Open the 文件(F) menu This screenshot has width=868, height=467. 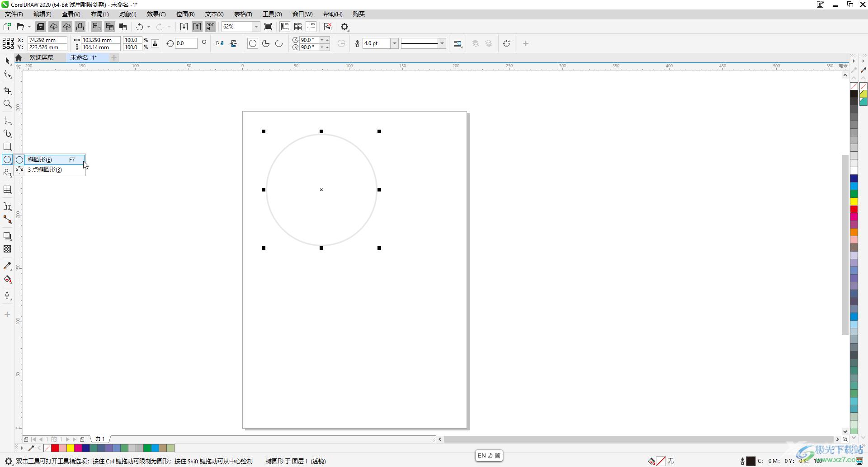coord(14,14)
